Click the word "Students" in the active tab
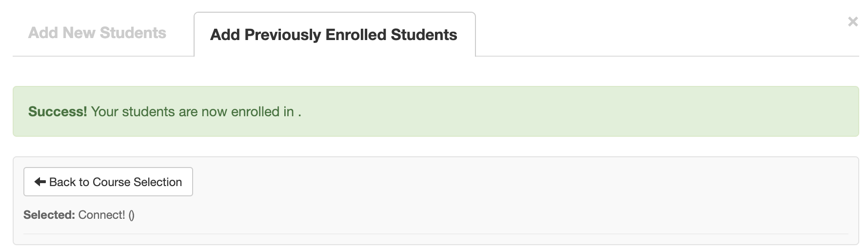 pyautogui.click(x=424, y=35)
